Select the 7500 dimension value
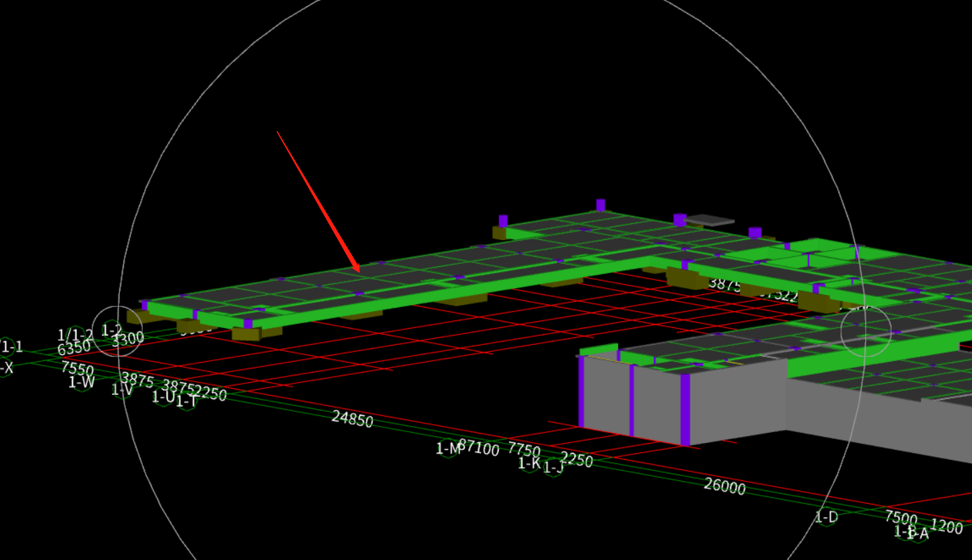972x560 pixels. pyautogui.click(x=901, y=518)
